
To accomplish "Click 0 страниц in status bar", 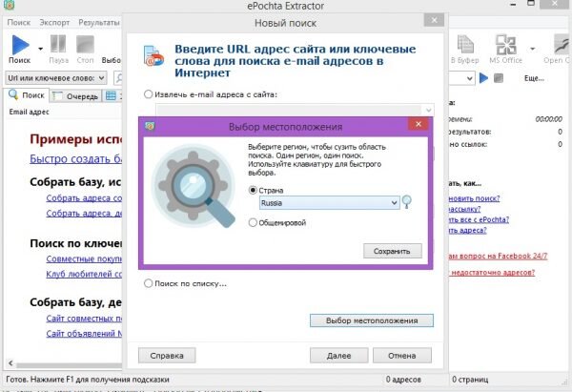I will (470, 380).
